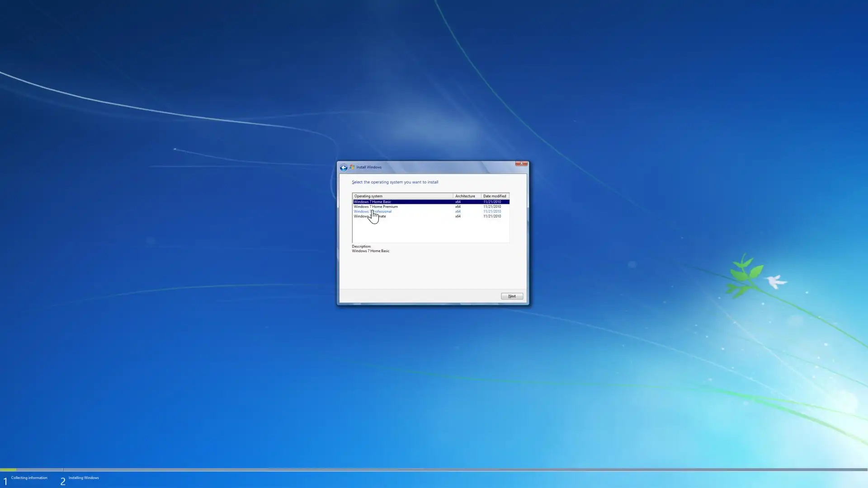The width and height of the screenshot is (868, 488).
Task: Click the heading Select the operating system
Action: point(395,182)
